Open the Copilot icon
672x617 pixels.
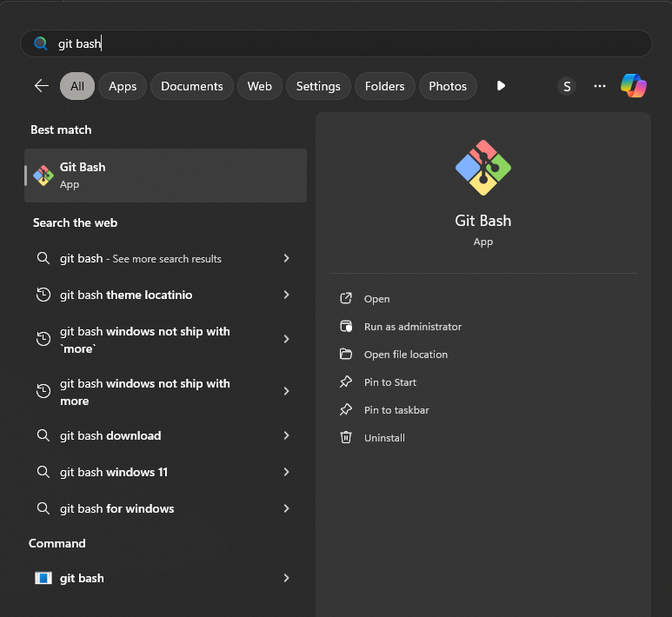click(633, 86)
